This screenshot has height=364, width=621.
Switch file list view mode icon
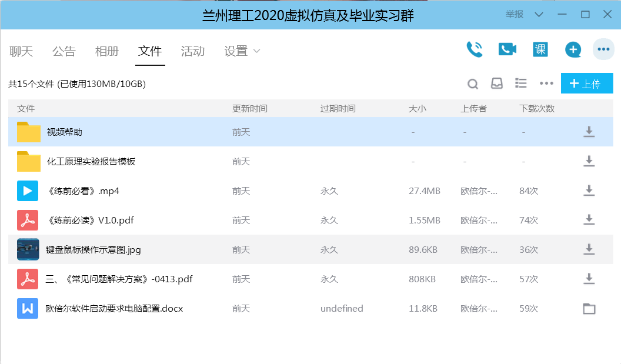(x=520, y=84)
